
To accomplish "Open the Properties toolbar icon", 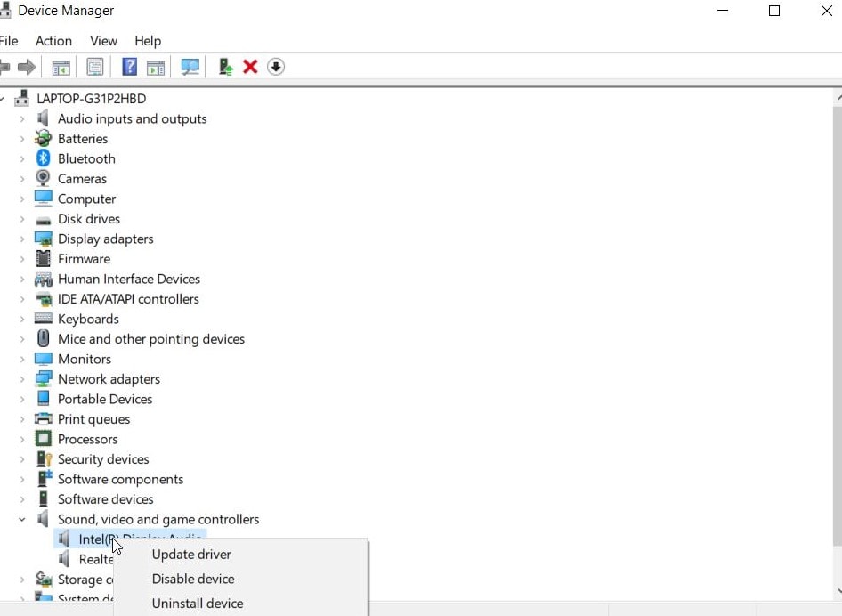I will click(x=95, y=67).
